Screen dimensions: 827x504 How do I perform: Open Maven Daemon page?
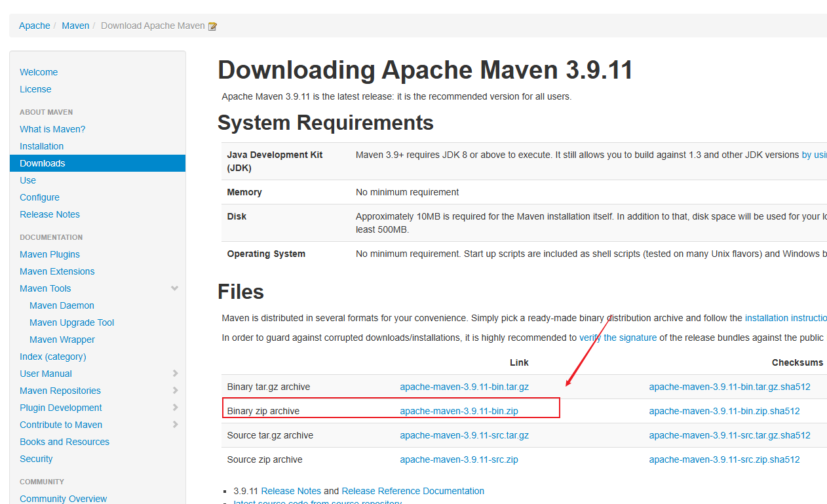62,305
